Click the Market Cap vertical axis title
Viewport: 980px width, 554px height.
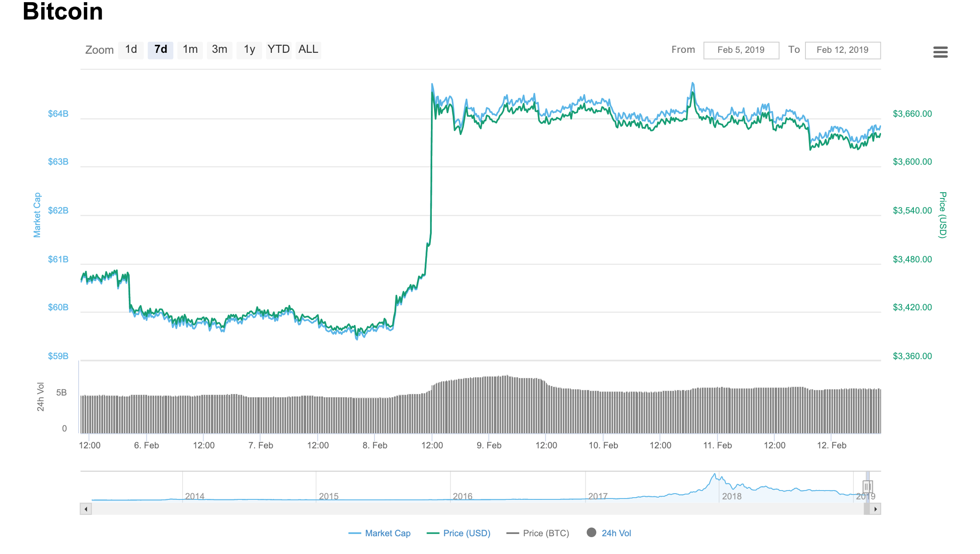coord(37,215)
